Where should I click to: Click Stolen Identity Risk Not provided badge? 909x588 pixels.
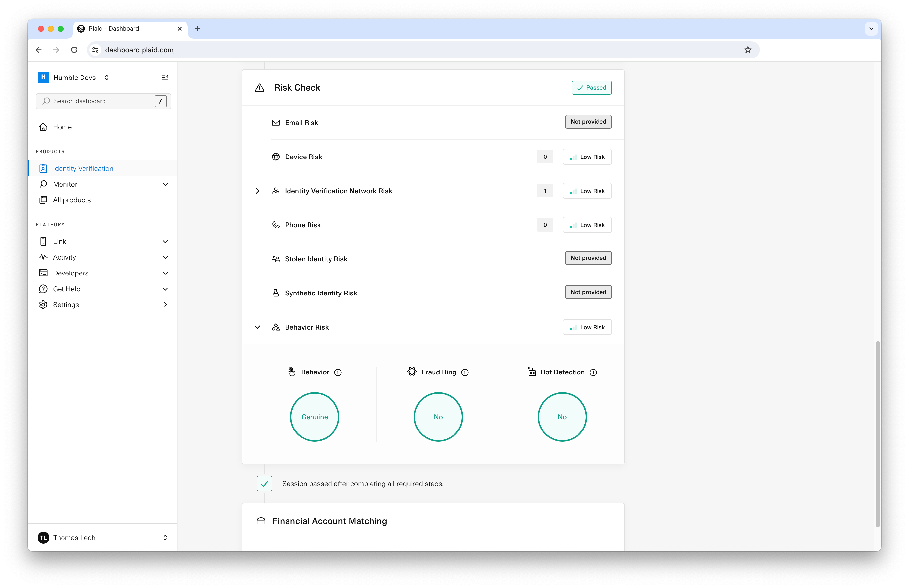pyautogui.click(x=588, y=258)
